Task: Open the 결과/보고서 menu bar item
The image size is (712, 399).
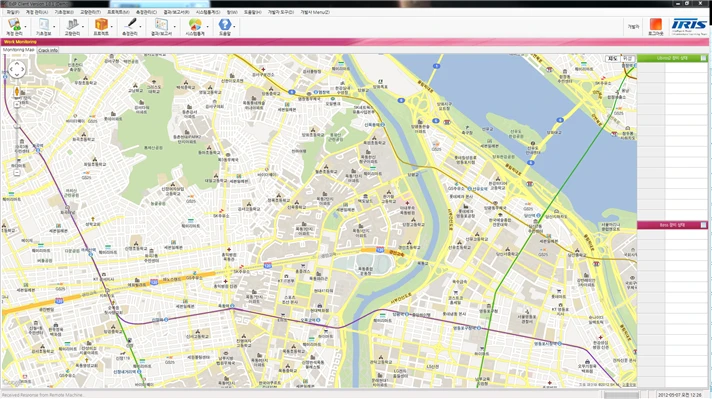Action: click(176, 12)
